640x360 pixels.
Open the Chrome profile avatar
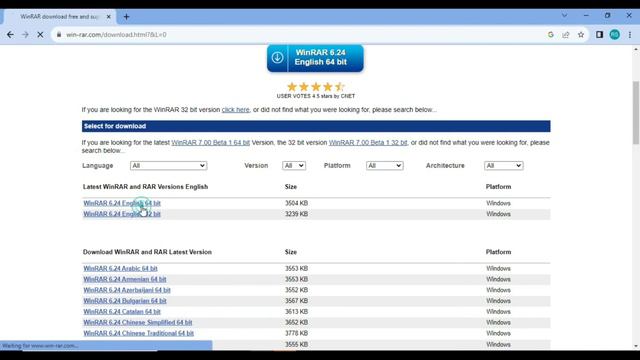coord(614,35)
